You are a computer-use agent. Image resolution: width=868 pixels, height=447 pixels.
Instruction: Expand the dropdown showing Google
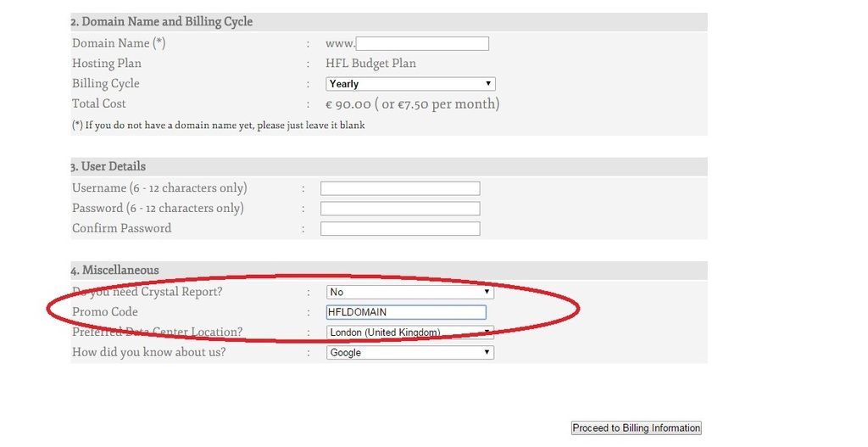tap(410, 353)
